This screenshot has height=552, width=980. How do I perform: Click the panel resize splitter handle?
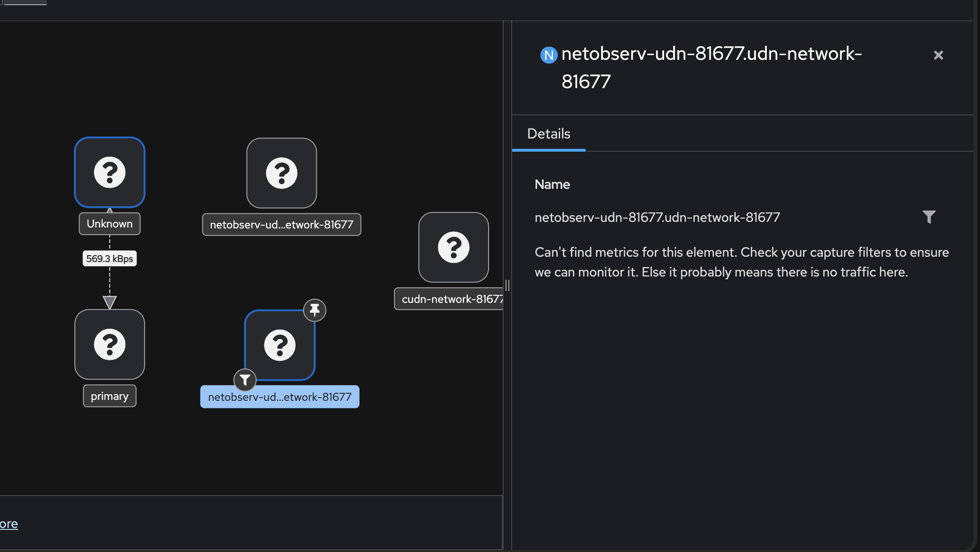click(x=507, y=285)
